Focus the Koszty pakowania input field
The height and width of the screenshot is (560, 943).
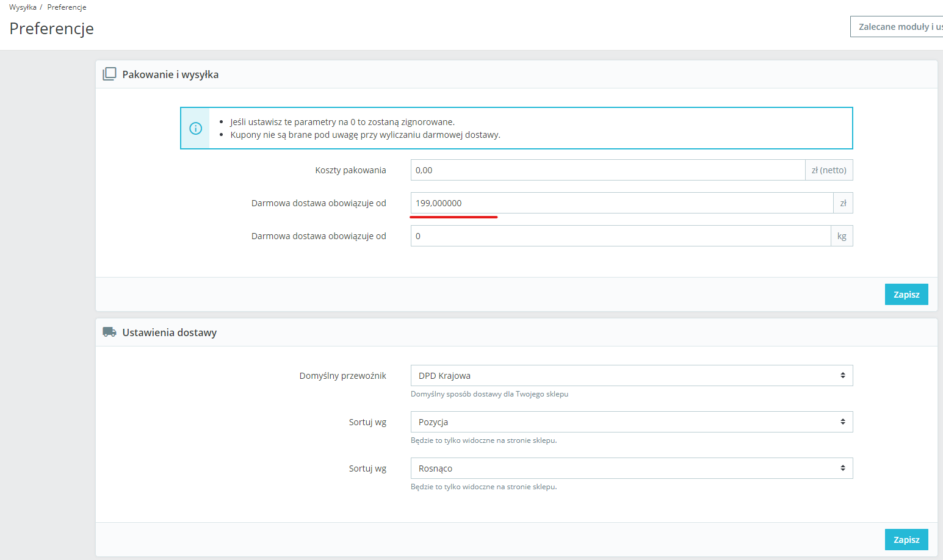607,170
